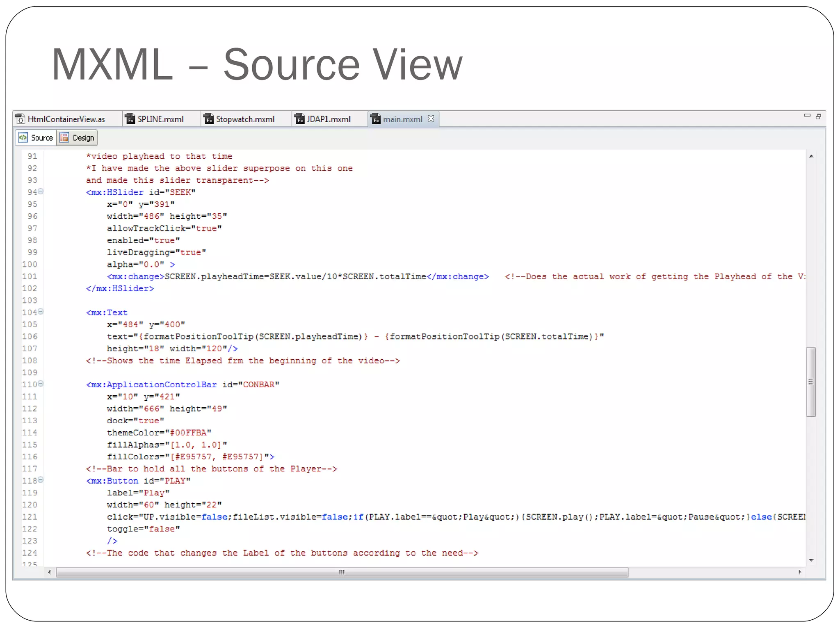This screenshot has width=840, height=630.
Task: Click the x="484" y="400" line
Action: (146, 324)
